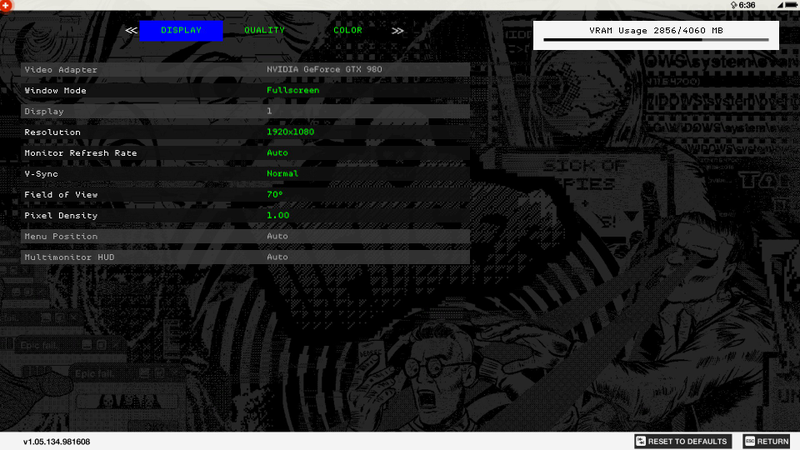Click the Multimonitor HUD label
Viewport: 800px width, 450px height.
(x=69, y=258)
